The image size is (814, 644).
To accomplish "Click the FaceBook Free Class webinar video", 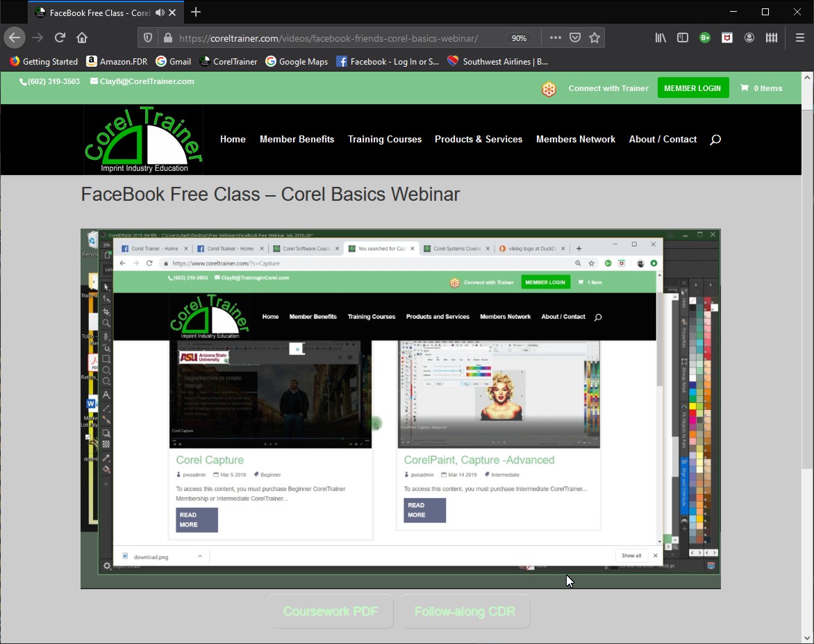I will (x=400, y=408).
